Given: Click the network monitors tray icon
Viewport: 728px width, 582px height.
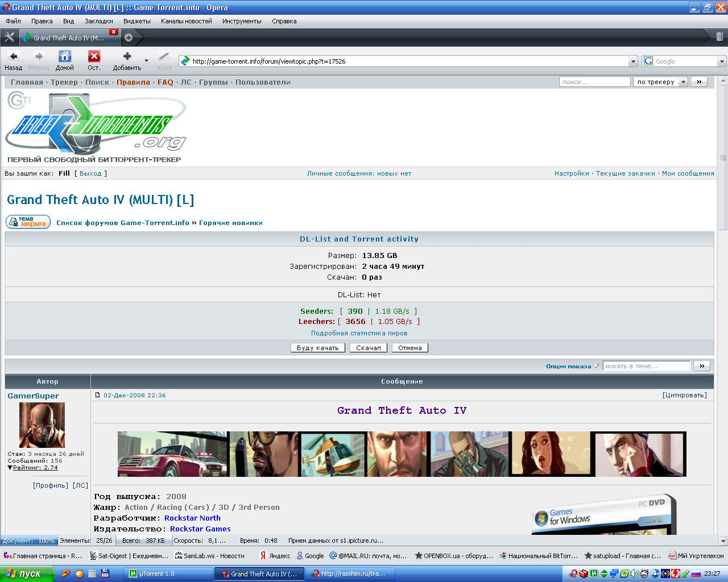Looking at the screenshot, I should click(614, 573).
